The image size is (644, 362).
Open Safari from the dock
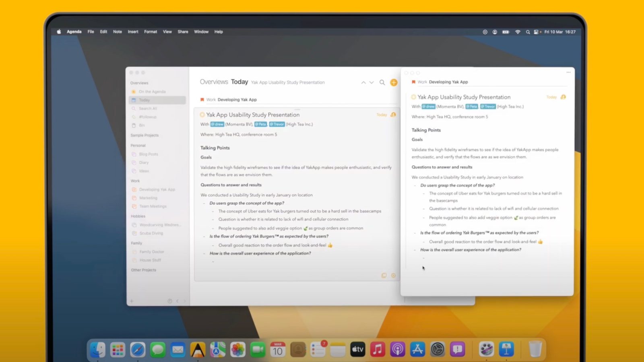137,350
